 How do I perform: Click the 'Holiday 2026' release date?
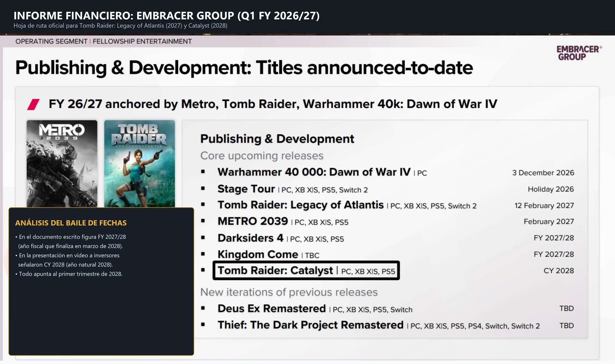[551, 189]
